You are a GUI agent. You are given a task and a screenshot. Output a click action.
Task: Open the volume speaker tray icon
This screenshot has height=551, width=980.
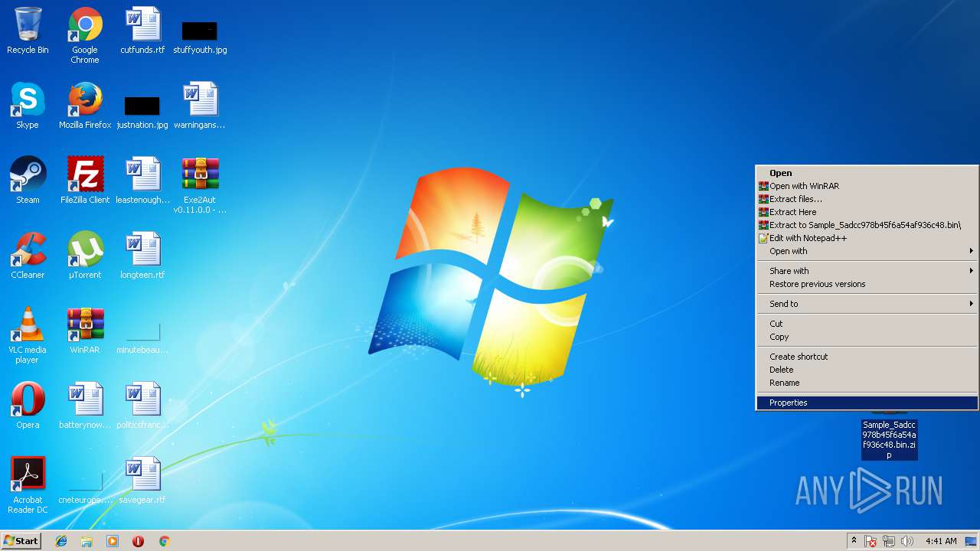tap(907, 541)
